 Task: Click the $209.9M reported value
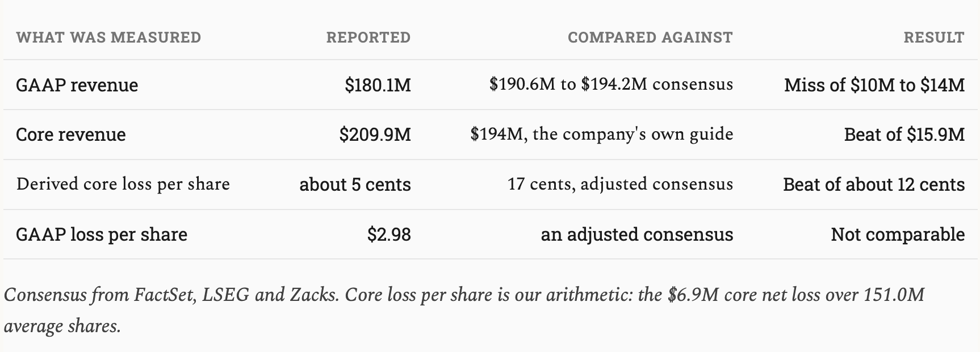[x=375, y=135]
